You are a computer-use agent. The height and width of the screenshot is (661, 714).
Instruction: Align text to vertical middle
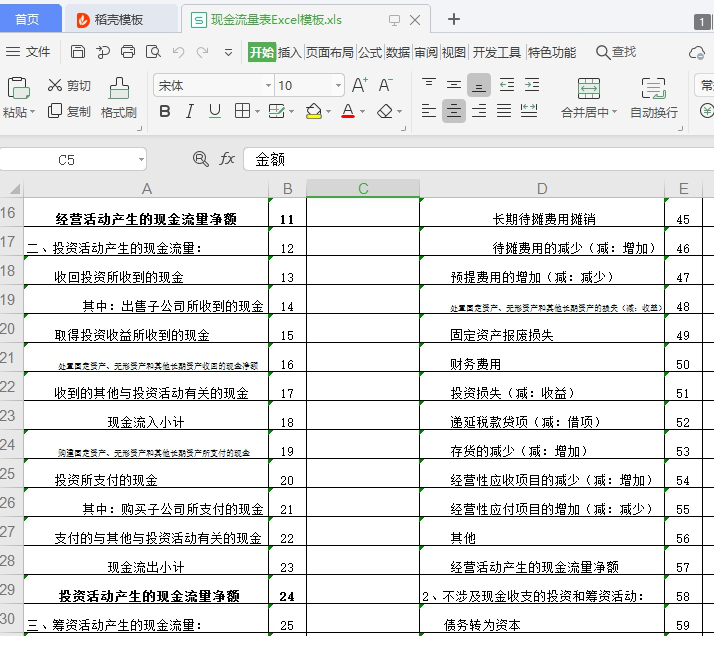point(454,85)
